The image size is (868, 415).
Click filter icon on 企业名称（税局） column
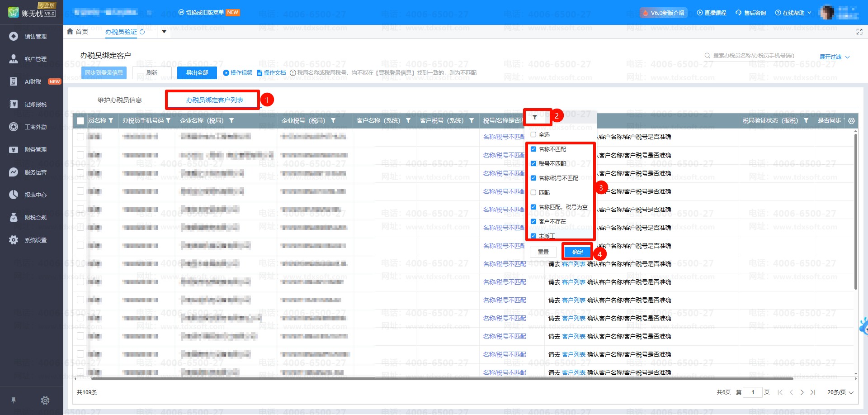coord(231,121)
